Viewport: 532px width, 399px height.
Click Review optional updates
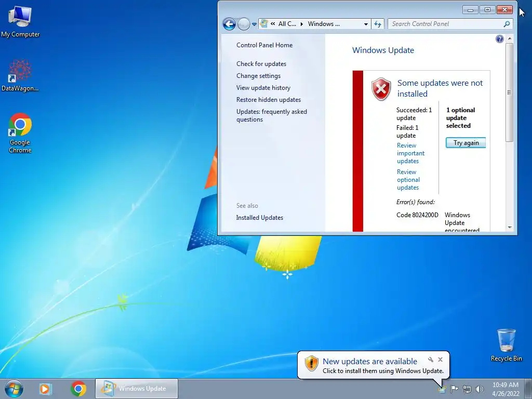tap(408, 179)
